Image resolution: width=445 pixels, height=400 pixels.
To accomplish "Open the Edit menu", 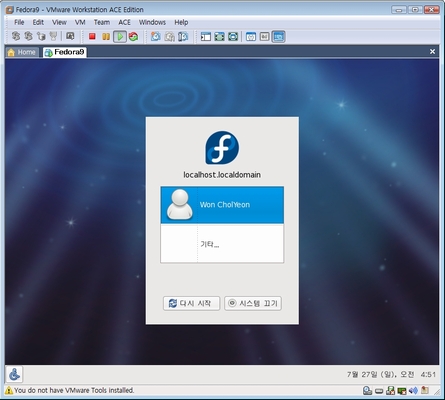I will pyautogui.click(x=38, y=22).
